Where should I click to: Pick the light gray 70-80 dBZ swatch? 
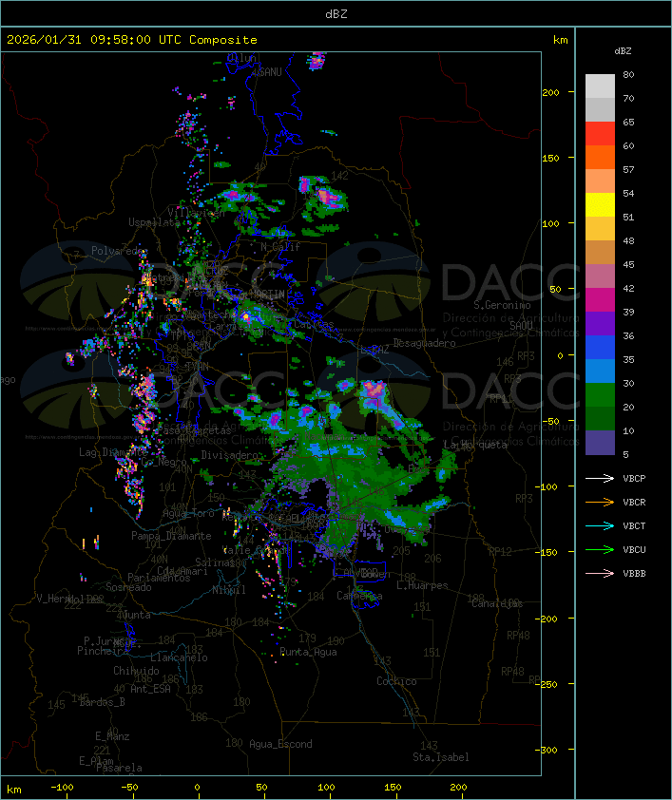click(600, 86)
